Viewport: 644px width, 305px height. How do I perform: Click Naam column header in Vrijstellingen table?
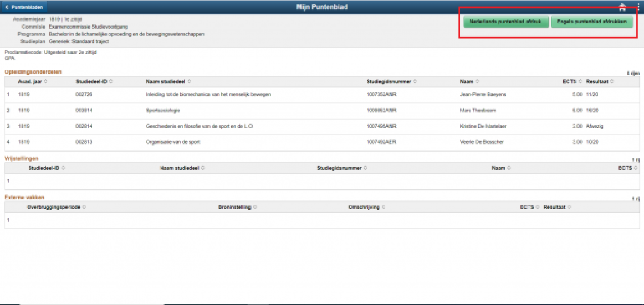pyautogui.click(x=498, y=168)
